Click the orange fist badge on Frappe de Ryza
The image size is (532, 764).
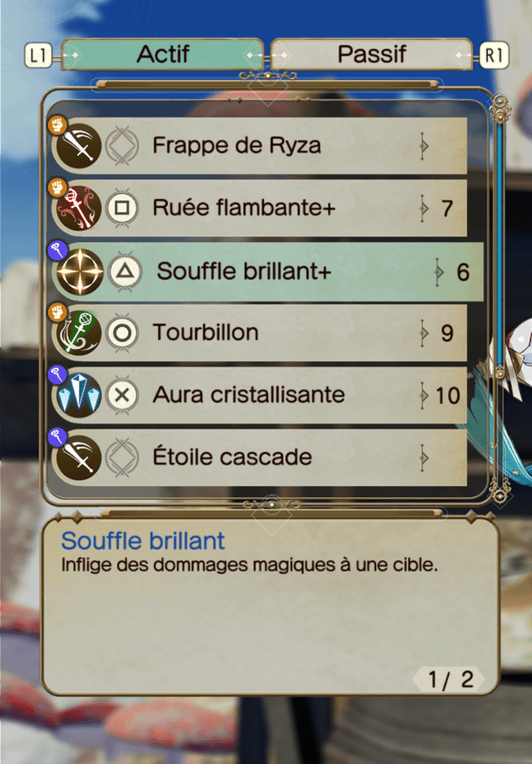[57, 125]
